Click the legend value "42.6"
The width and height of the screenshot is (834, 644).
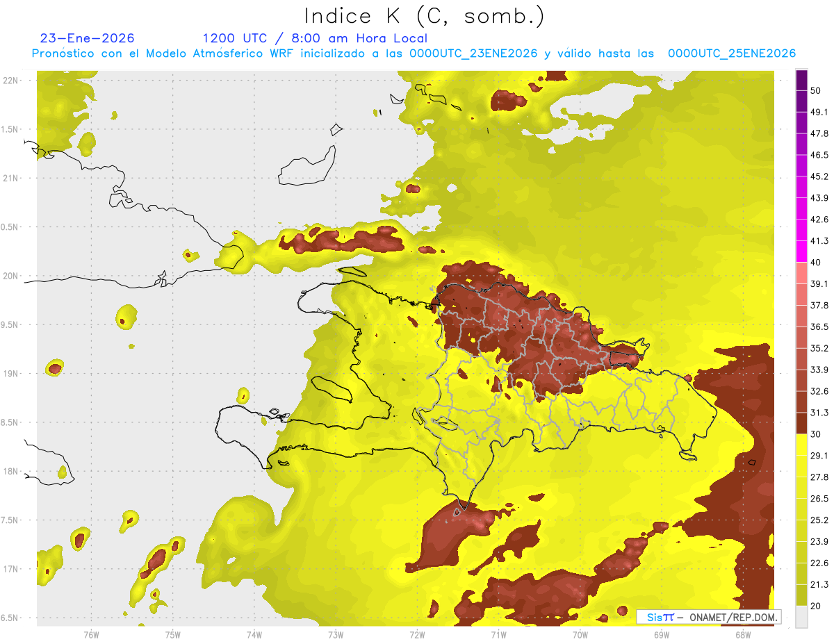click(x=819, y=220)
